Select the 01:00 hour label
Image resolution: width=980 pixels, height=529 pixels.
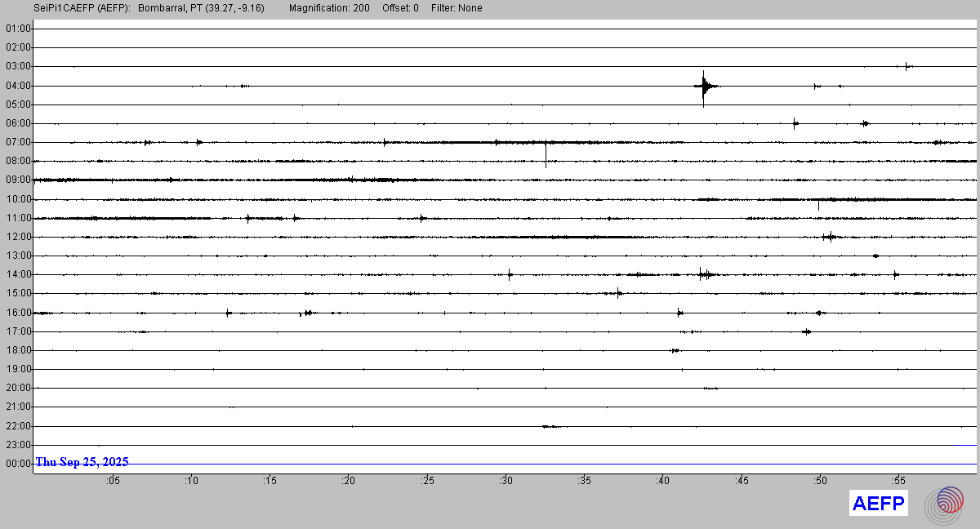click(18, 29)
